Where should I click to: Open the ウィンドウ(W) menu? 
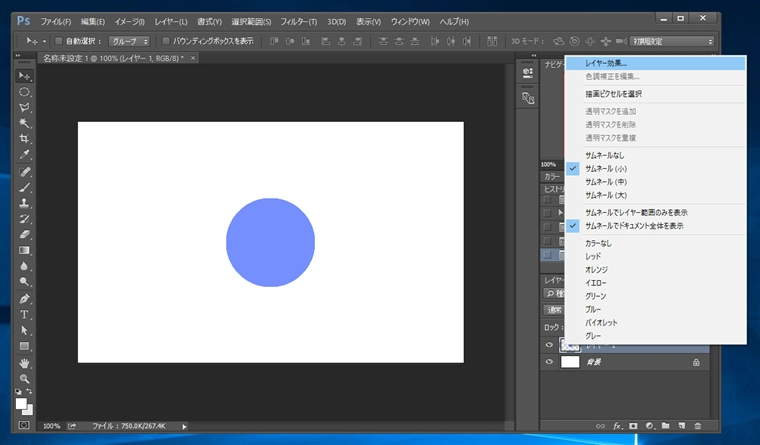(x=410, y=22)
